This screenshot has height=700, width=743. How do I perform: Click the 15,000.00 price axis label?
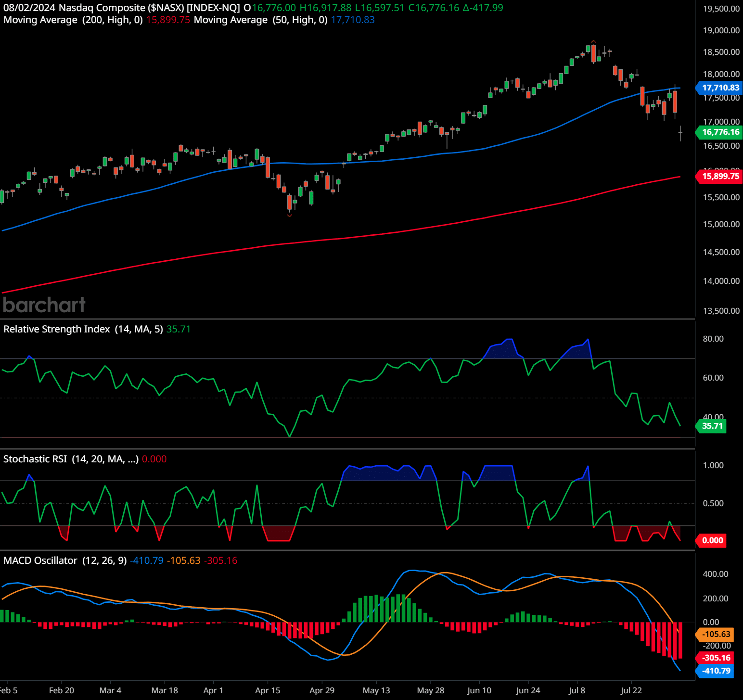tap(721, 224)
